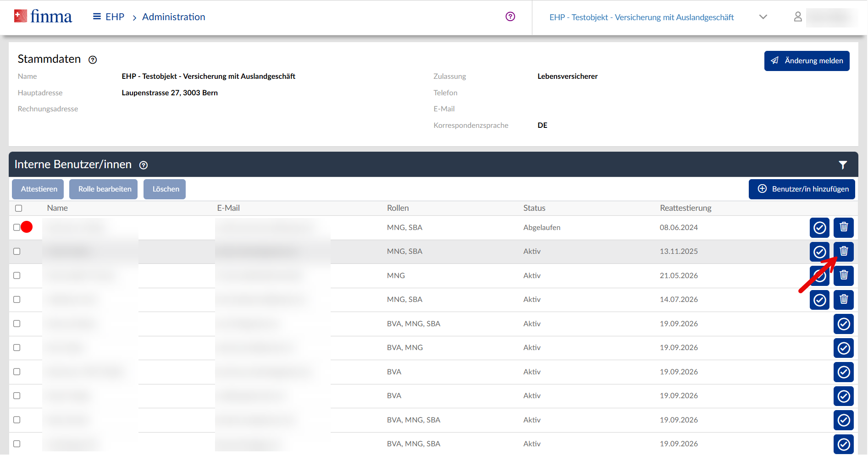Click the help icon next to Stammdaten

click(x=93, y=60)
